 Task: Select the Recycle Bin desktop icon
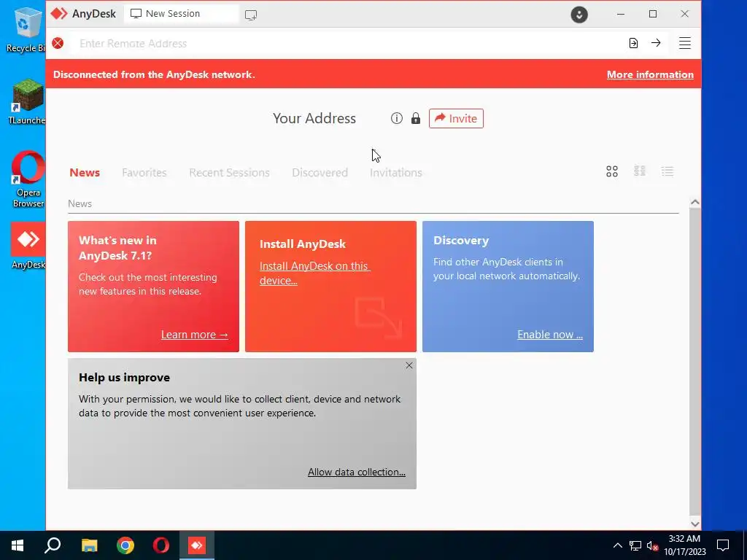coord(26,29)
